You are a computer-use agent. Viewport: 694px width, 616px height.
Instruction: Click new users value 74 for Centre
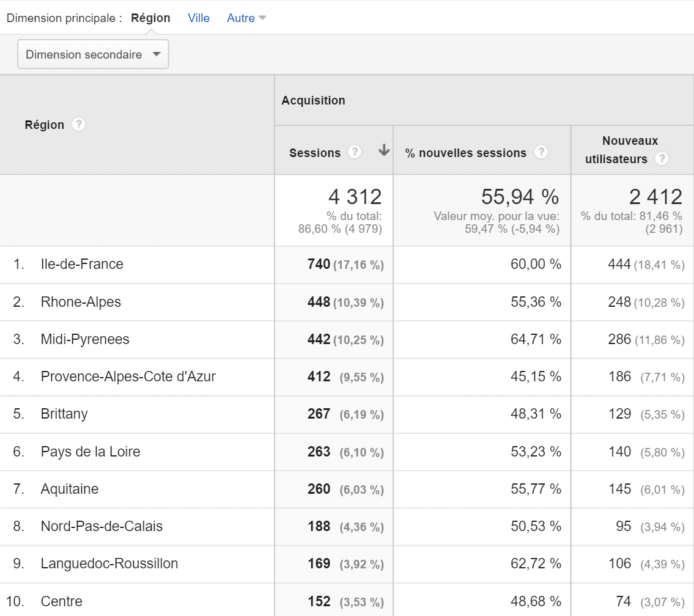(x=623, y=601)
